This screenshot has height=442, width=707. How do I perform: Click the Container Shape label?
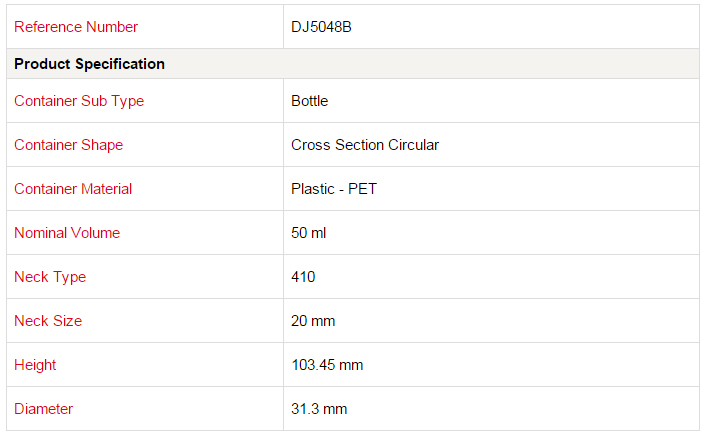pyautogui.click(x=69, y=145)
